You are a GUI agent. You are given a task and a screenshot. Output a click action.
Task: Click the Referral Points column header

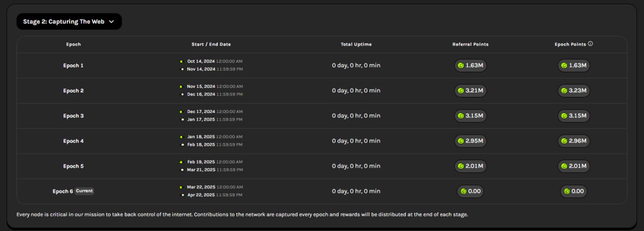pos(470,44)
